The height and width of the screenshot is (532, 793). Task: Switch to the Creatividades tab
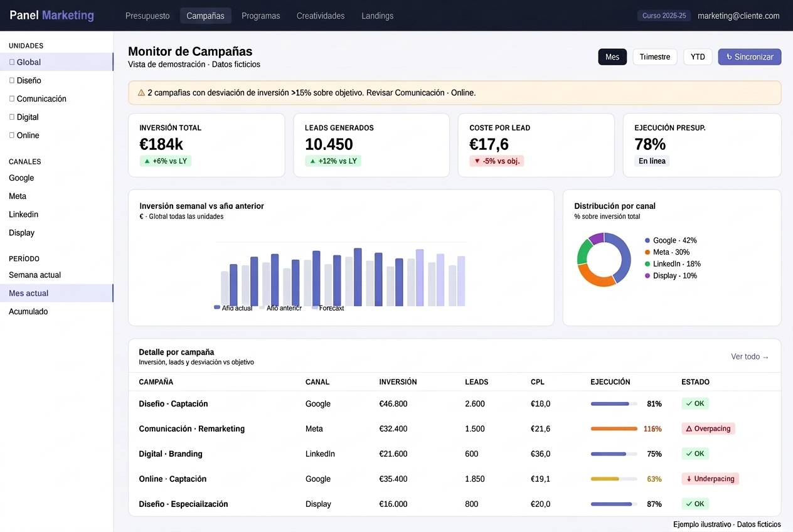click(x=321, y=16)
